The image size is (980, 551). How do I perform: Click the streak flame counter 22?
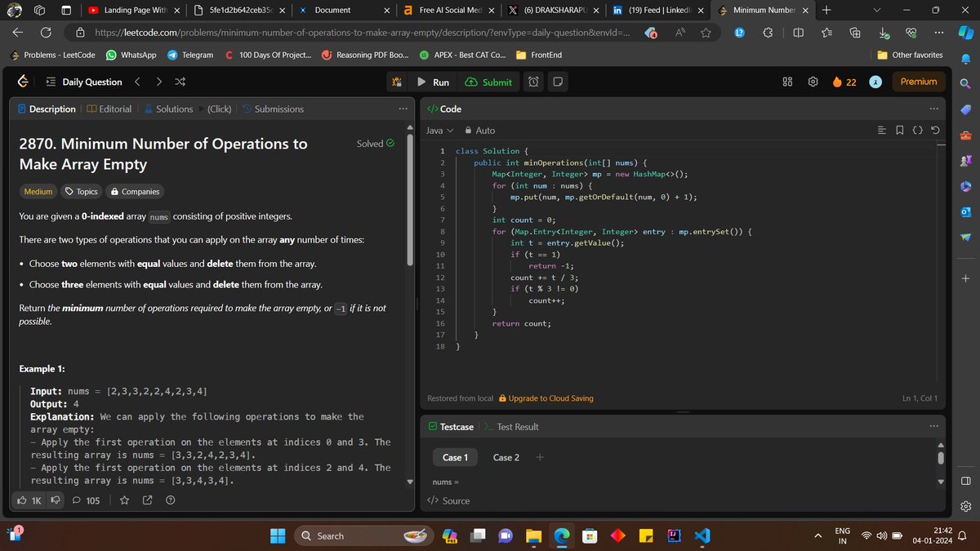coord(844,82)
